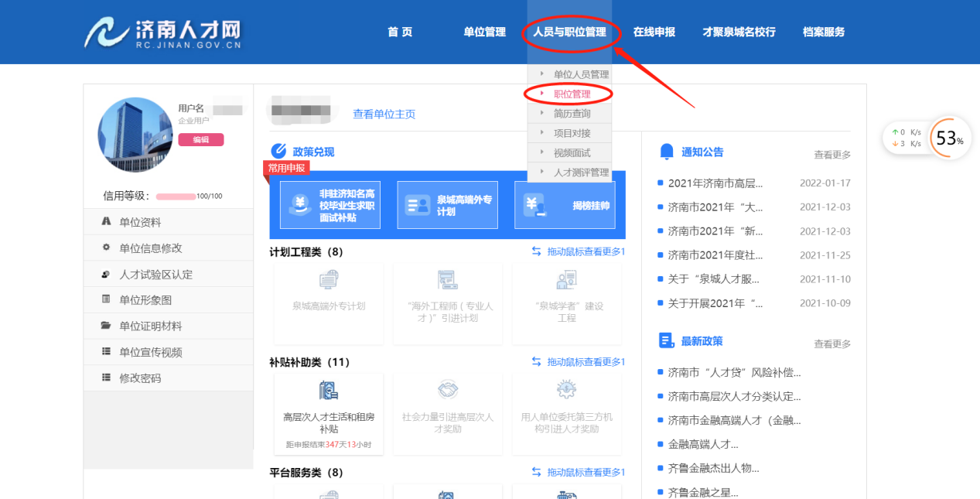Open grey 泉城高端外专计划 project card
The width and height of the screenshot is (980, 499).
(x=329, y=304)
